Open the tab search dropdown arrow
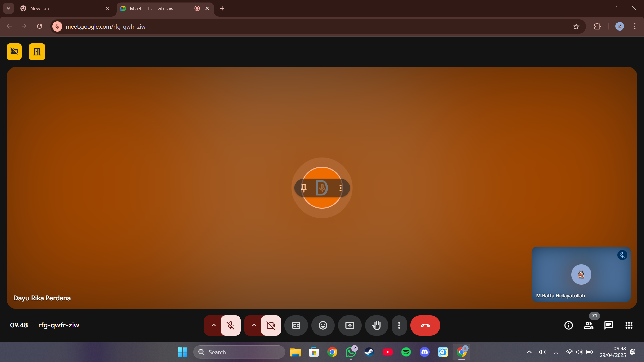 point(8,8)
